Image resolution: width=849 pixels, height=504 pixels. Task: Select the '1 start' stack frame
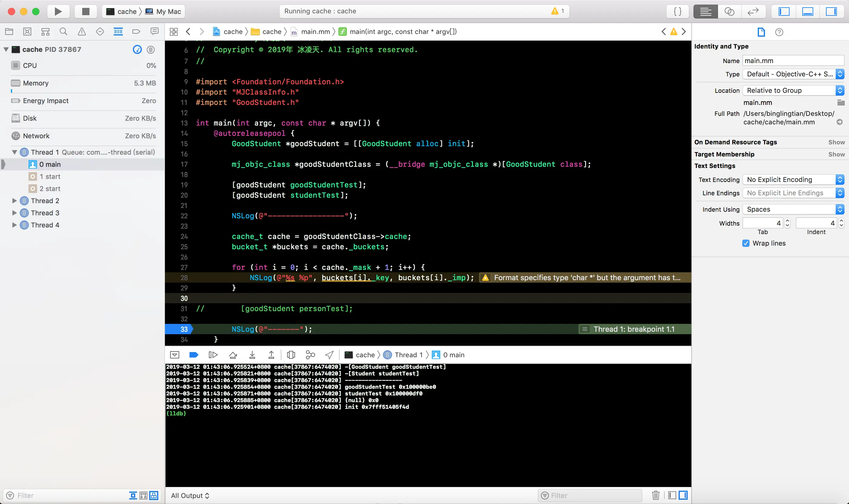pos(50,176)
